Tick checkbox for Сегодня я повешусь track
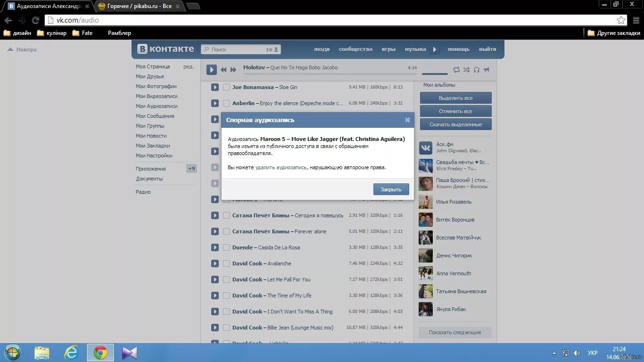The width and height of the screenshot is (644, 362). pos(226,215)
